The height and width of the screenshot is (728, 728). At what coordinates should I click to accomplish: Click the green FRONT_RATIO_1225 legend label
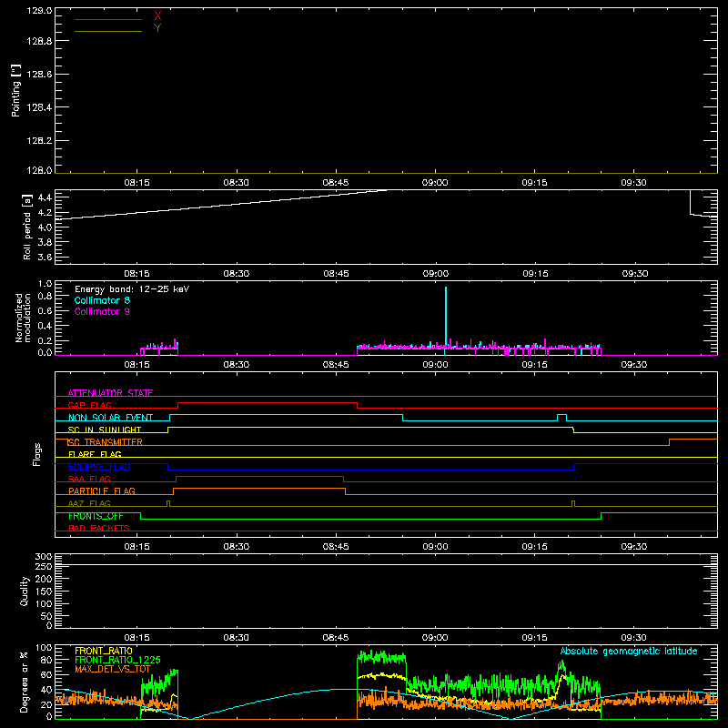coord(117,660)
